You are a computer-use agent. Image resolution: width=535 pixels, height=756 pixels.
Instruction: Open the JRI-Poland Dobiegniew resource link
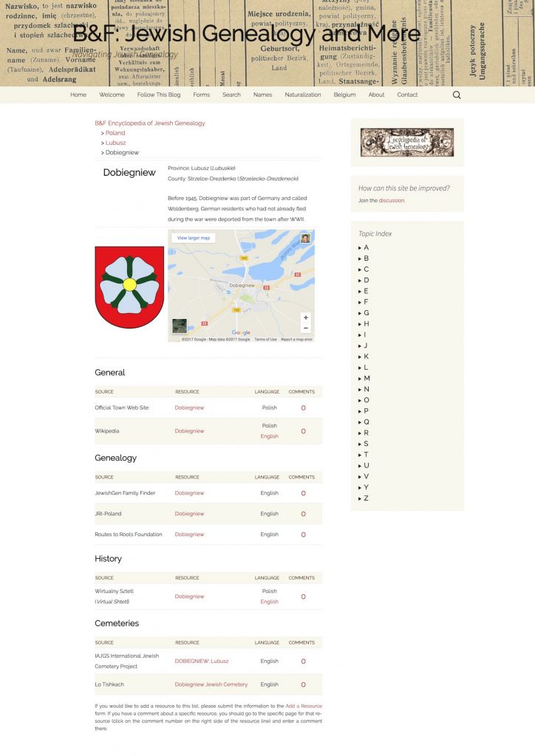click(x=189, y=514)
